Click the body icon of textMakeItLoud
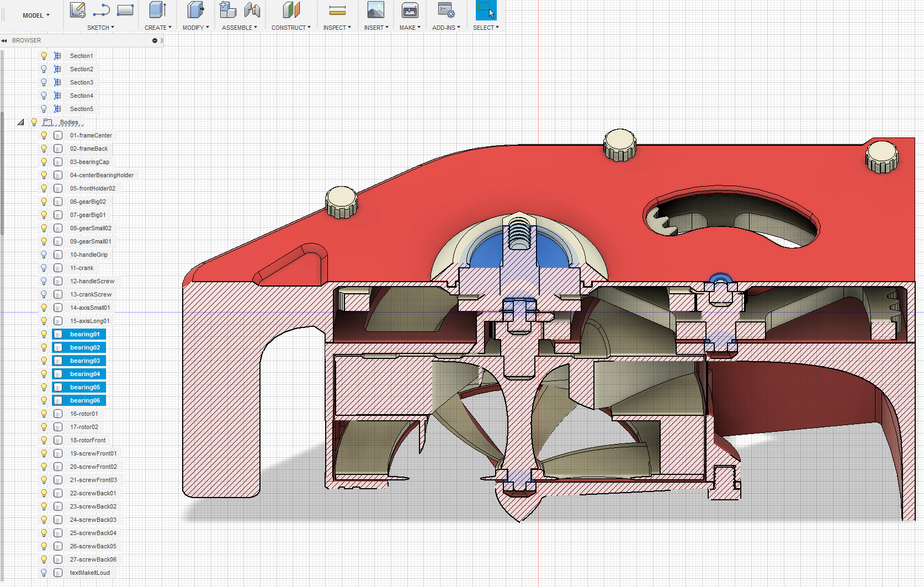Screen dimensions: 924x587 point(58,573)
